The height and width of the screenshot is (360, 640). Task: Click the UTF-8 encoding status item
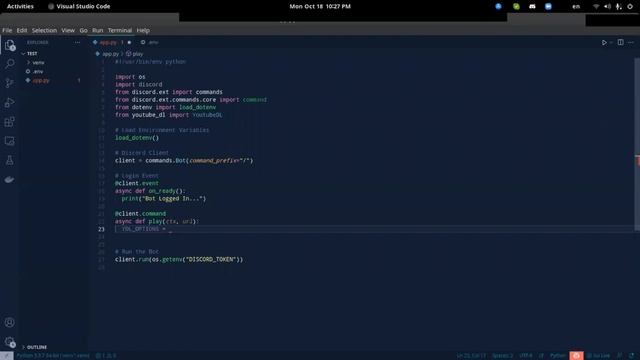(x=526, y=356)
